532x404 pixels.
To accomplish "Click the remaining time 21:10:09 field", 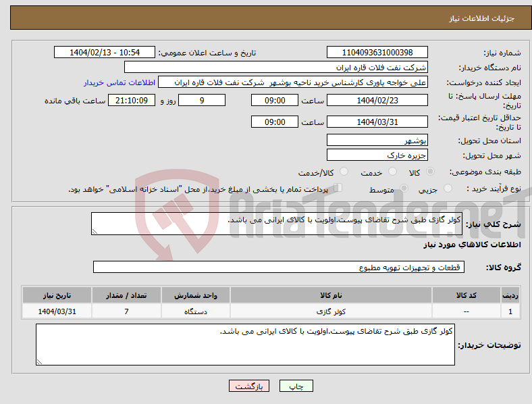I will [x=132, y=100].
